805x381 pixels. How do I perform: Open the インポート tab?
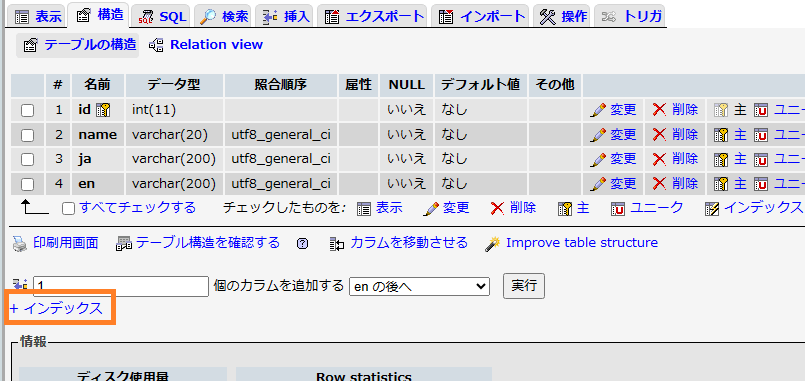pos(481,16)
